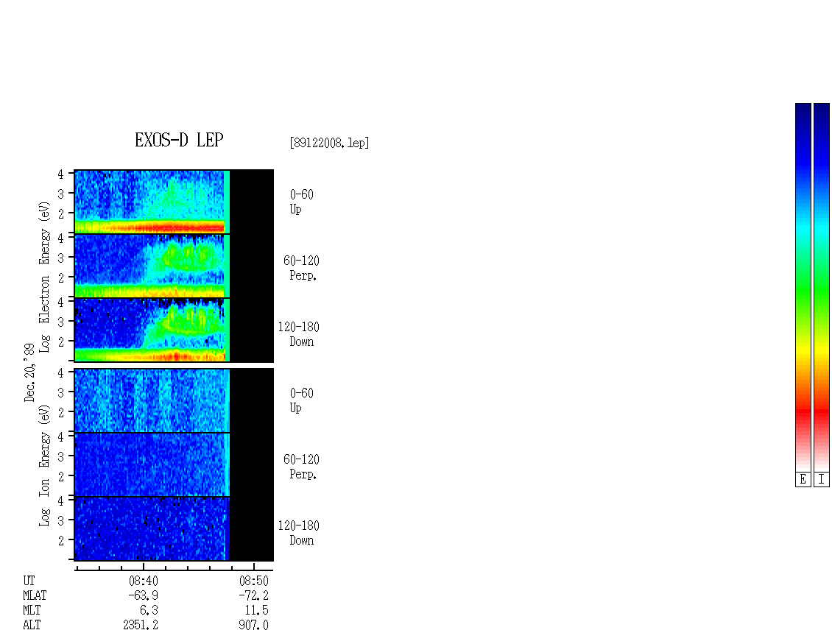This screenshot has height=644, width=832.
Task: Click the I ion color scale bar
Action: coord(822,287)
